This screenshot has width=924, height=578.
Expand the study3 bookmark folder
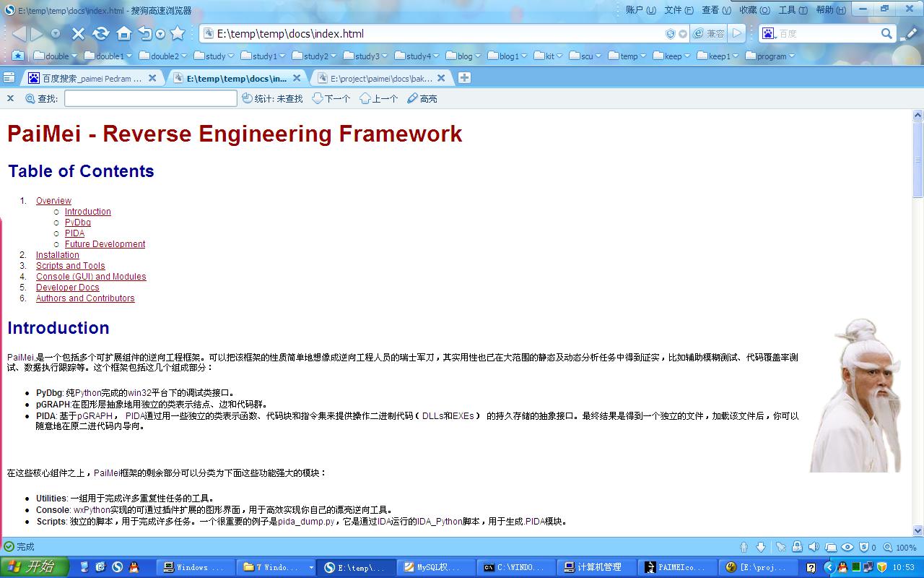coord(366,56)
